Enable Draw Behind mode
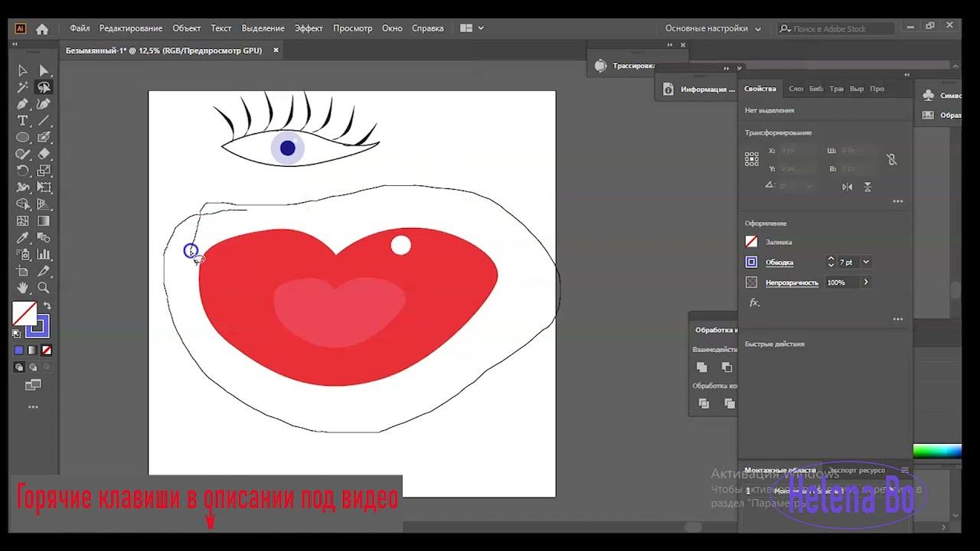980x551 pixels. pyautogui.click(x=32, y=367)
